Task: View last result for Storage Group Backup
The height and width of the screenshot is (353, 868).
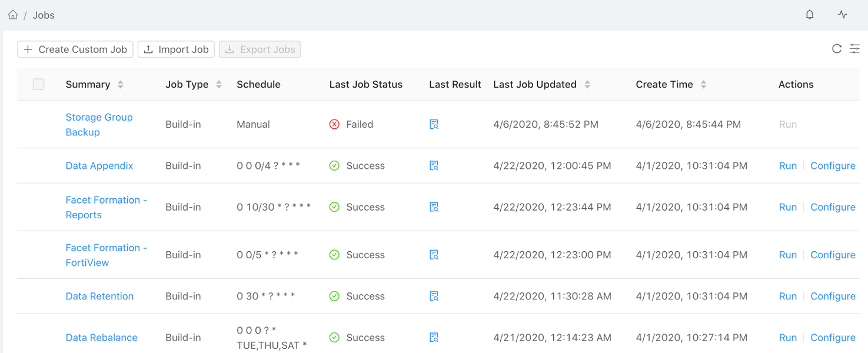Action: coord(434,124)
